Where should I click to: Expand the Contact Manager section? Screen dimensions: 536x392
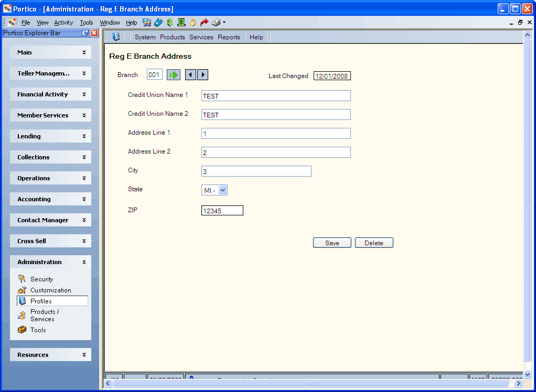pyautogui.click(x=50, y=220)
